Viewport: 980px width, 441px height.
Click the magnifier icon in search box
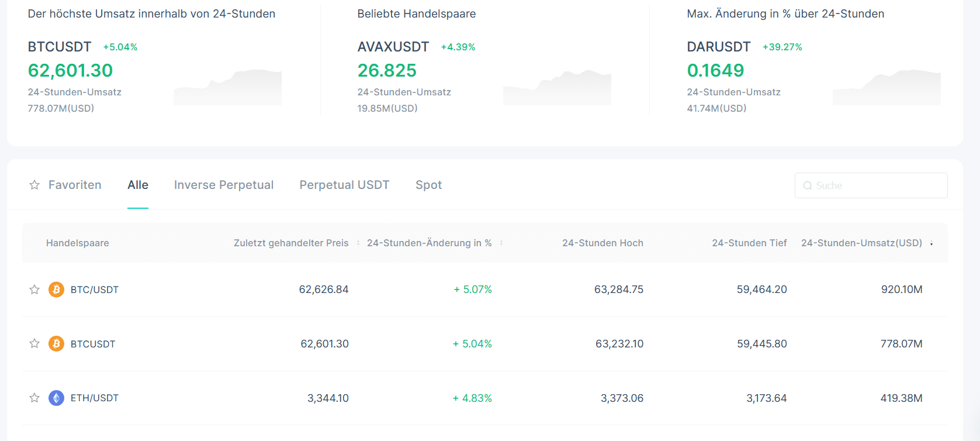808,185
